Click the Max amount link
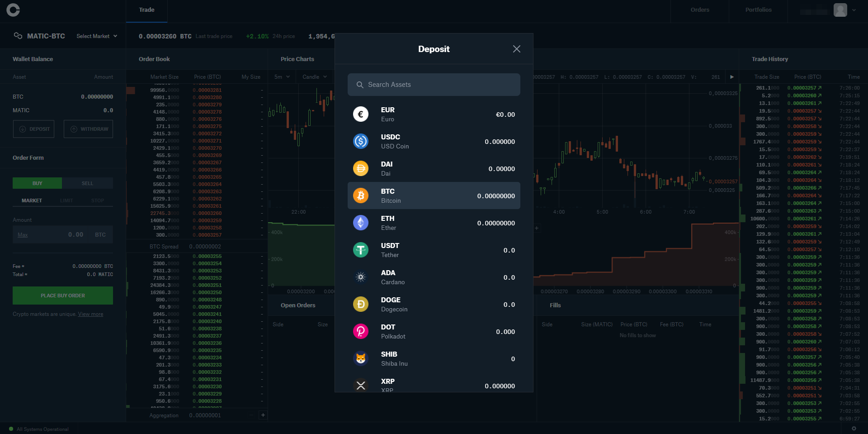 click(23, 235)
